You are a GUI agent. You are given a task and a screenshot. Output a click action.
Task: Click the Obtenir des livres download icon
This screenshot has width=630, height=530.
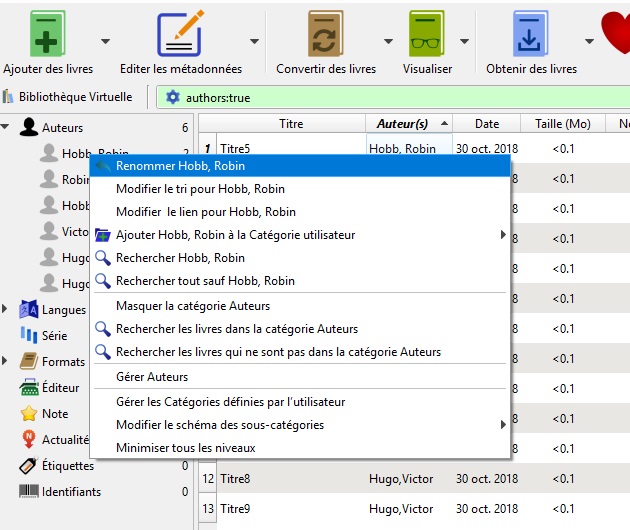click(x=530, y=34)
